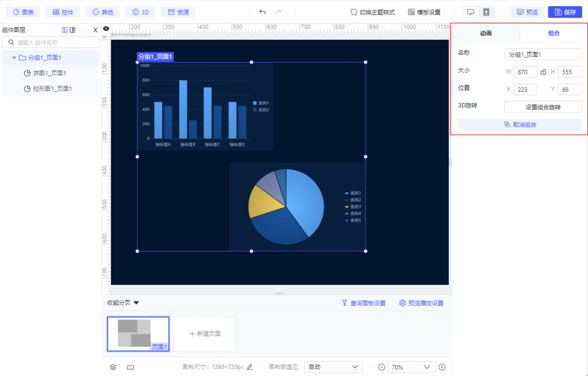Click the bottom panel resize handle
The image size is (588, 376).
click(279, 294)
